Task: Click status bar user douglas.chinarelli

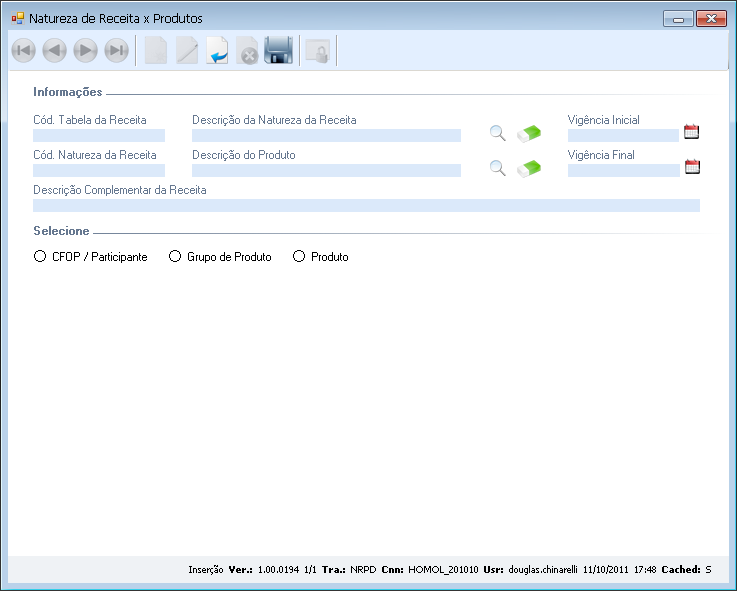Action: point(543,569)
